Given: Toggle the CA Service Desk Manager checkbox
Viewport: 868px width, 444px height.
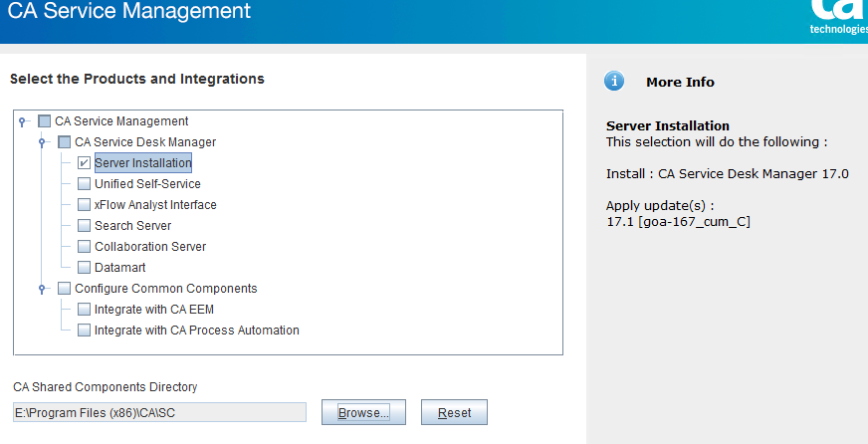Looking at the screenshot, I should click(65, 142).
